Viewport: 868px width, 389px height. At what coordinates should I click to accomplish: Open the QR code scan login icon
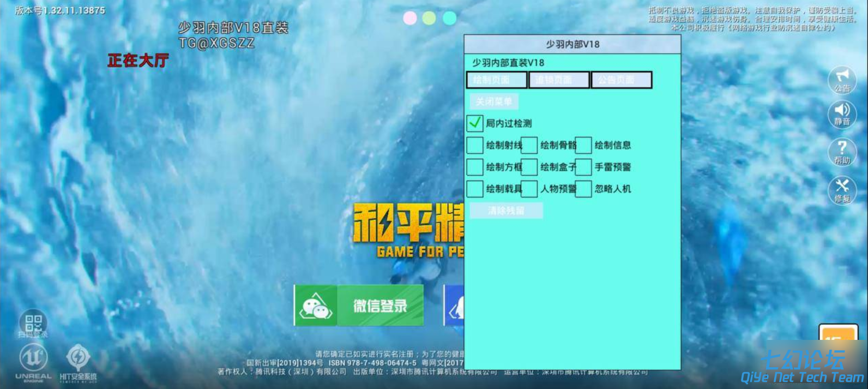(x=33, y=323)
